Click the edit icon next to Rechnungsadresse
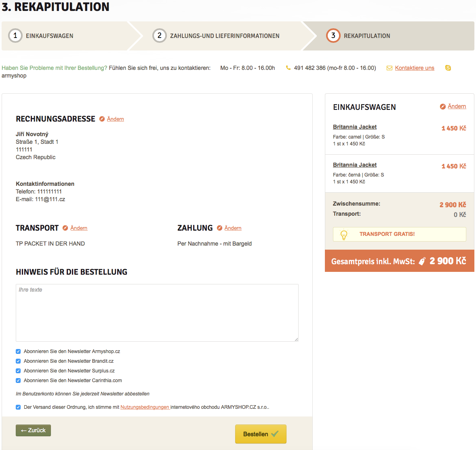 [x=102, y=119]
